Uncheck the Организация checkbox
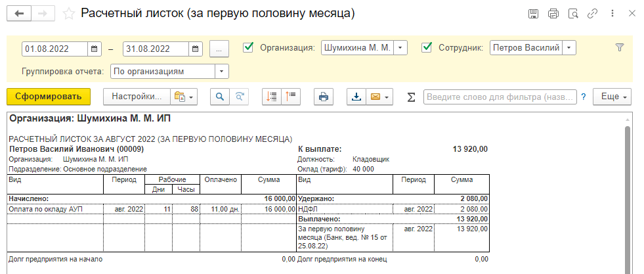Viewport: 644px width, 274px height. pos(248,47)
